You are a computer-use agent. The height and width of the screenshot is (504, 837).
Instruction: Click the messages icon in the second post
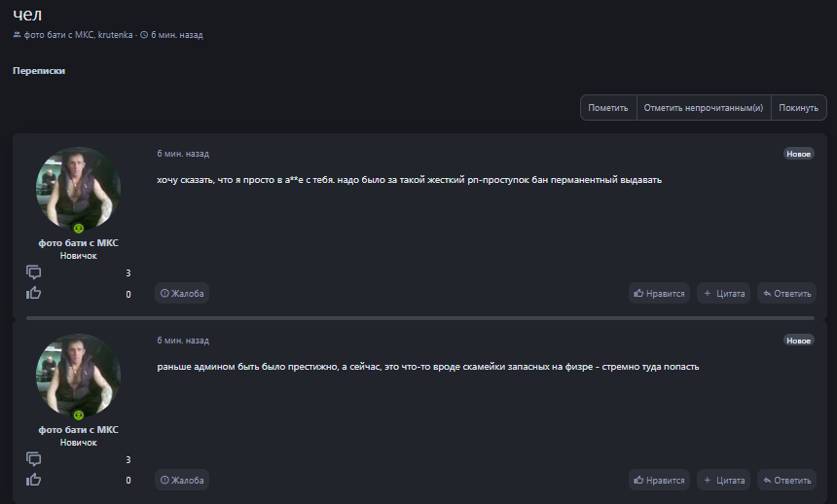coord(34,459)
